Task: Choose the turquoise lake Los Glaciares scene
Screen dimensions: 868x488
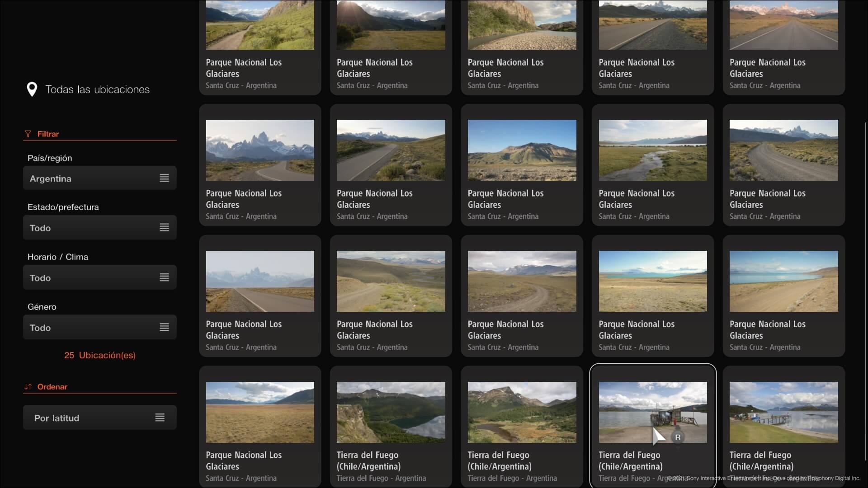Action: coord(652,281)
